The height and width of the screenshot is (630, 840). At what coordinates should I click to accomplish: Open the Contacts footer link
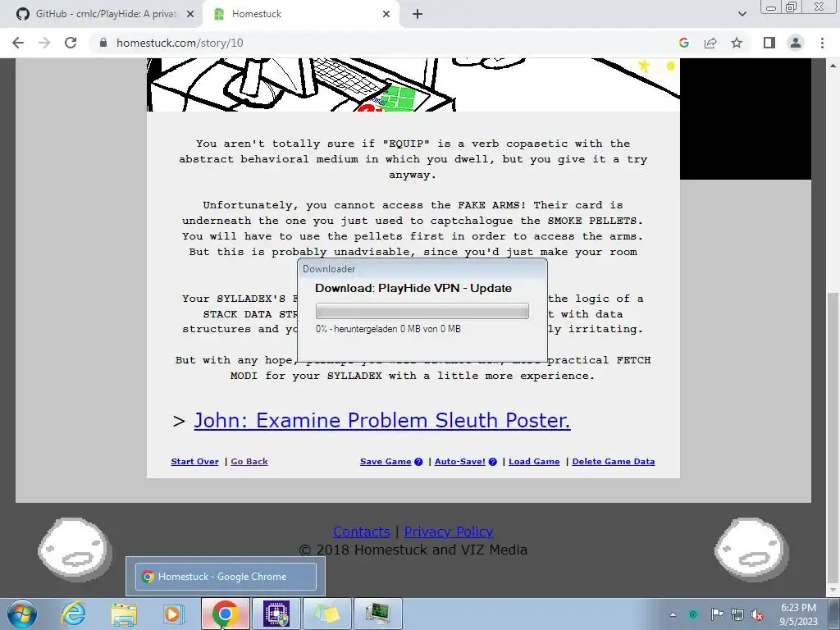pos(361,532)
